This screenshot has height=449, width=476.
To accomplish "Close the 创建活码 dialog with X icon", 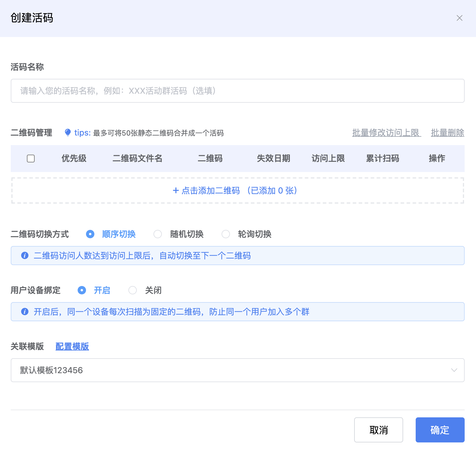I will (459, 18).
